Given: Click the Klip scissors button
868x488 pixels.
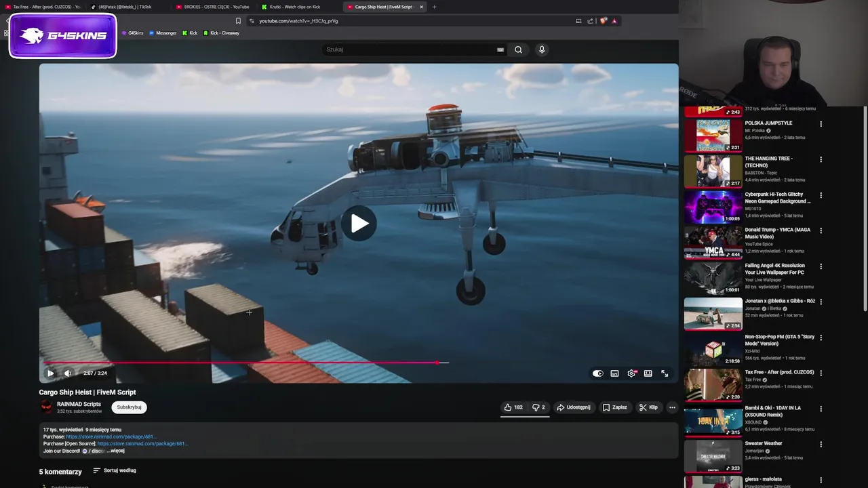Looking at the screenshot, I should click(648, 407).
